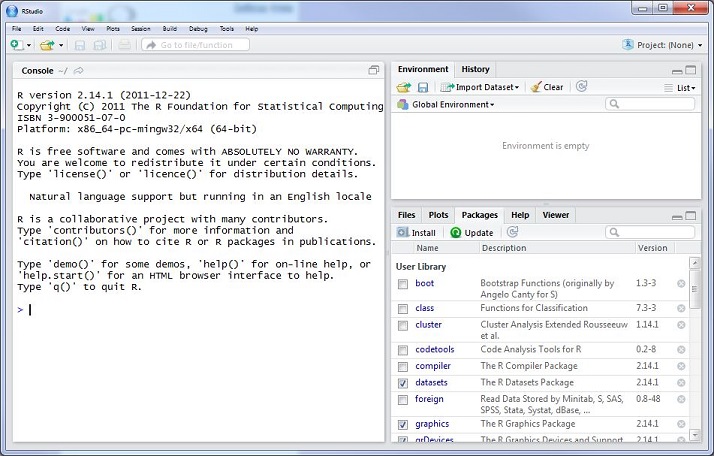Open the List view dropdown
The image size is (714, 456).
680,88
